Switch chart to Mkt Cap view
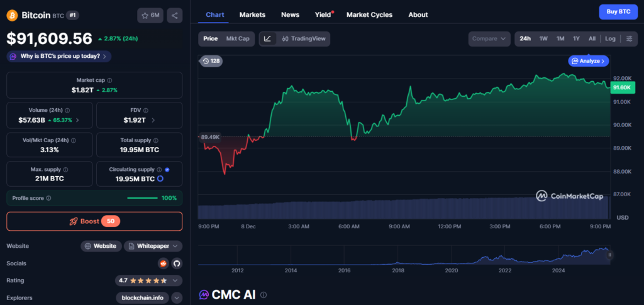644x305 pixels. click(x=238, y=39)
